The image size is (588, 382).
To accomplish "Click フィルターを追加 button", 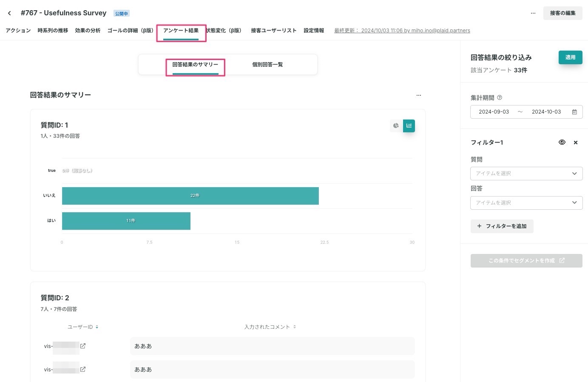I will (x=502, y=226).
